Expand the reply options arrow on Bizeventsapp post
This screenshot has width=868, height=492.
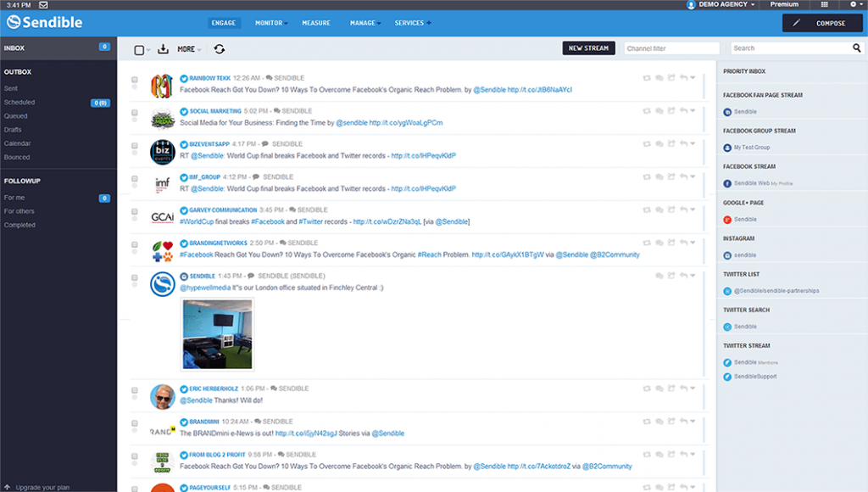click(693, 143)
